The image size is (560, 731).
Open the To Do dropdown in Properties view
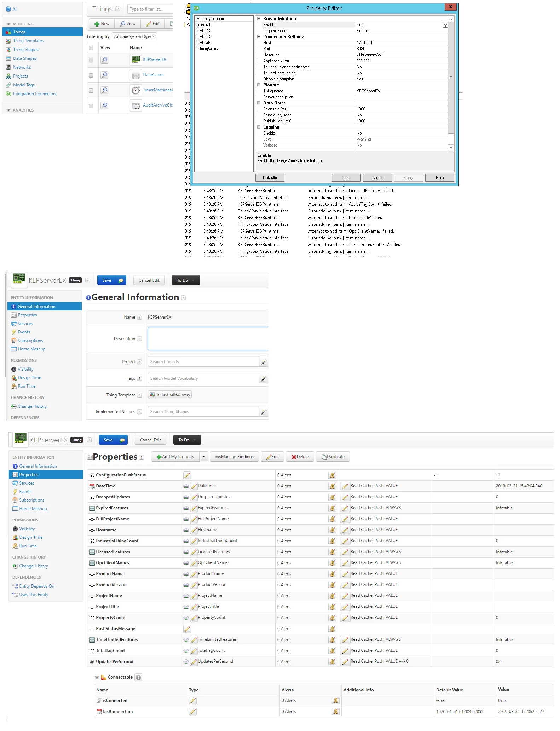[x=187, y=440]
